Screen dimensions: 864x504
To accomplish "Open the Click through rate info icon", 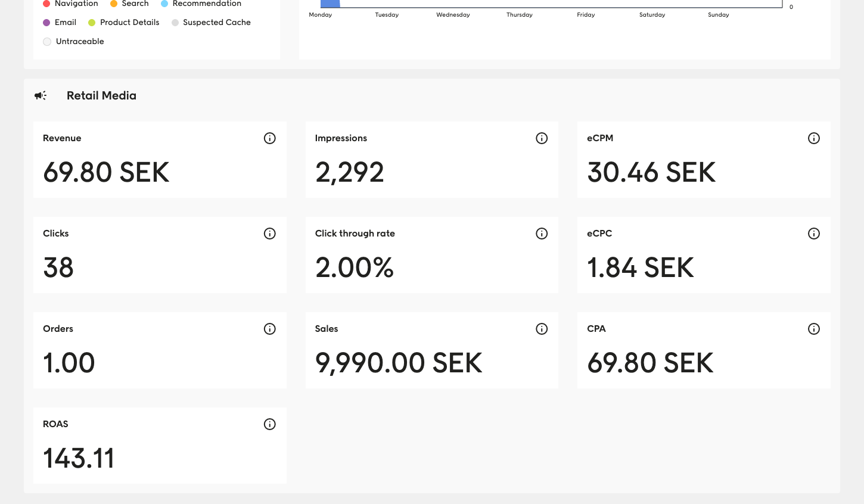I will tap(542, 233).
